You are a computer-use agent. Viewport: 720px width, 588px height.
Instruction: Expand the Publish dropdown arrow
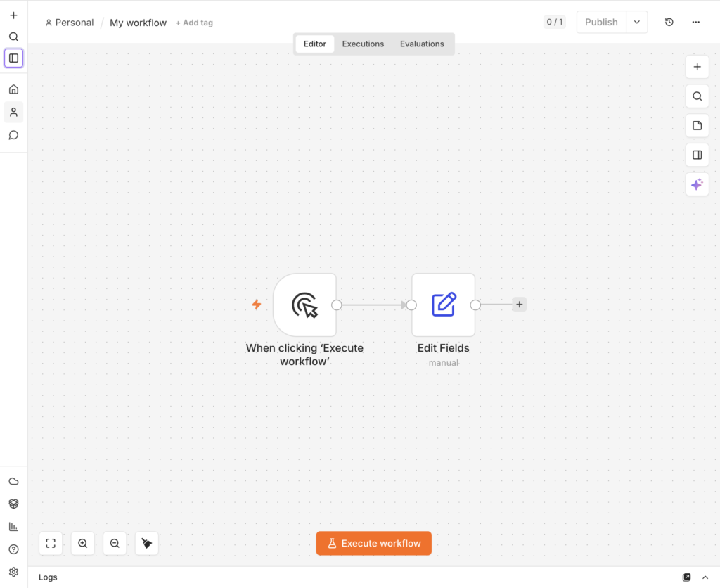pos(637,22)
